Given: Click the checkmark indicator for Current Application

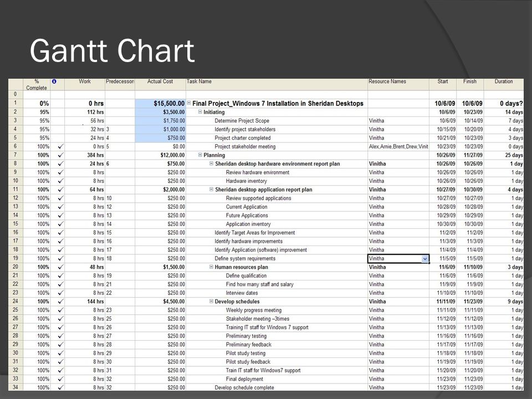Looking at the screenshot, I should point(60,207).
